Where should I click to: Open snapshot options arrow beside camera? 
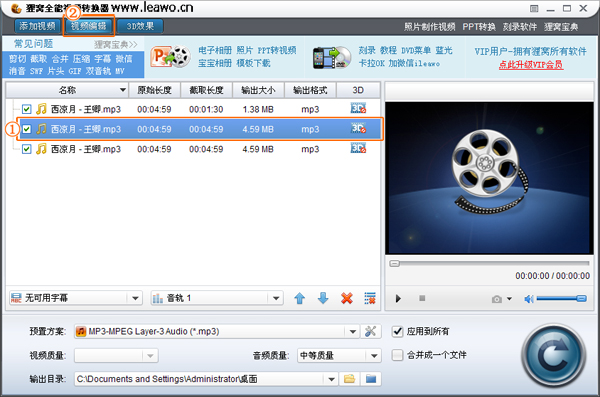509,299
